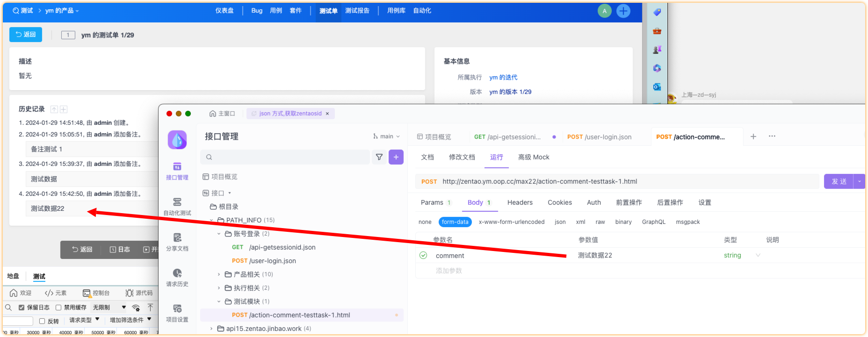Image resolution: width=868 pixels, height=337 pixels.
Task: Expand the 执行相关 folder
Action: click(x=218, y=288)
